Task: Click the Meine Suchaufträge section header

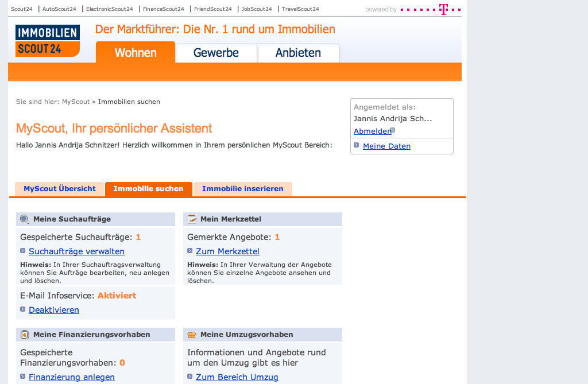Action: 96,219
